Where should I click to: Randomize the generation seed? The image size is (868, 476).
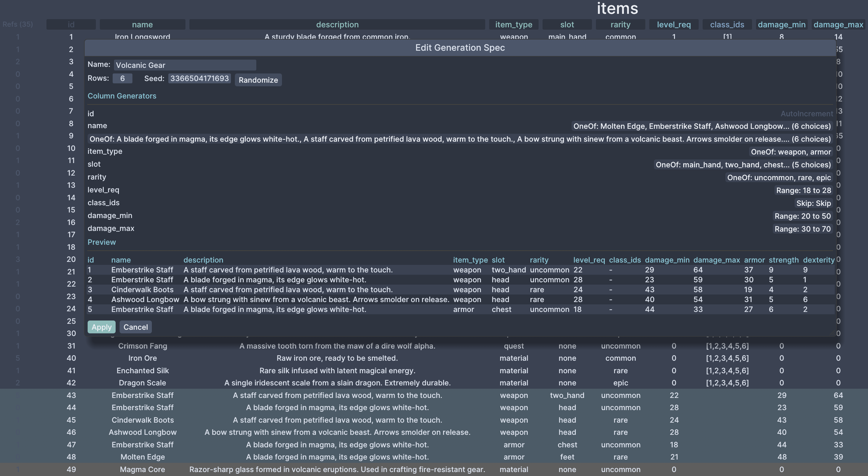258,80
